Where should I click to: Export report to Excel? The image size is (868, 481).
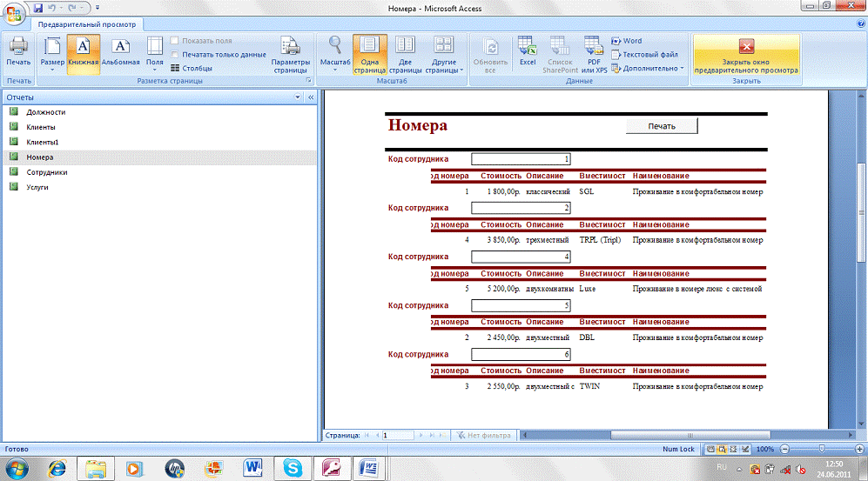click(x=528, y=52)
